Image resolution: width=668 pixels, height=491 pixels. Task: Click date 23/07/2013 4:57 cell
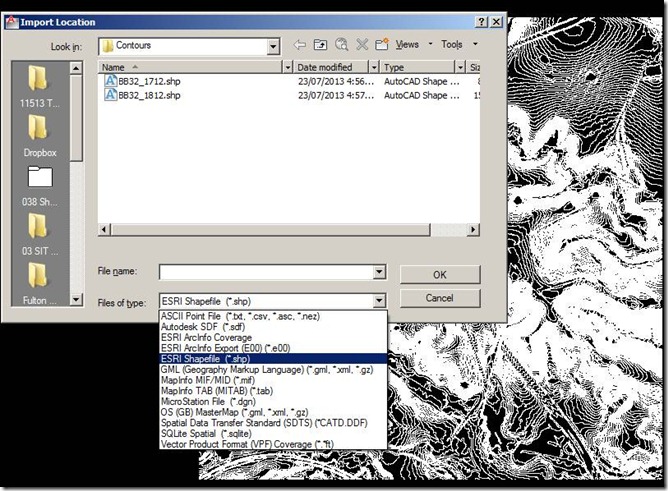(x=336, y=95)
